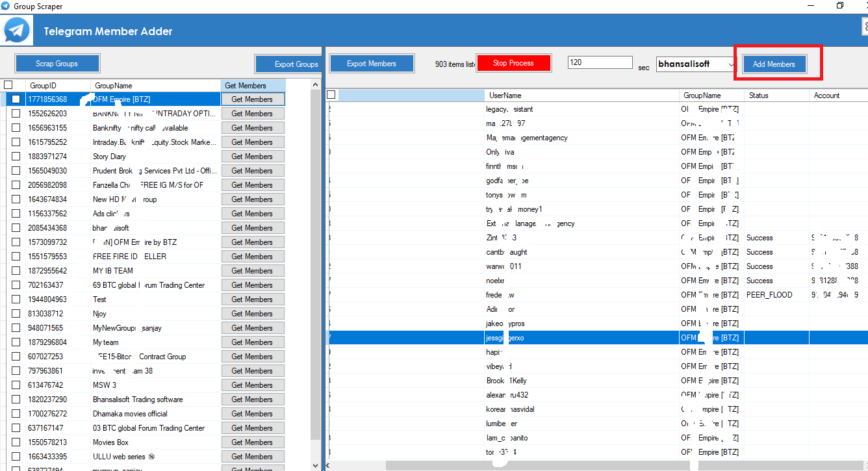
Task: Click Get Members for group 1771856368
Action: (253, 99)
